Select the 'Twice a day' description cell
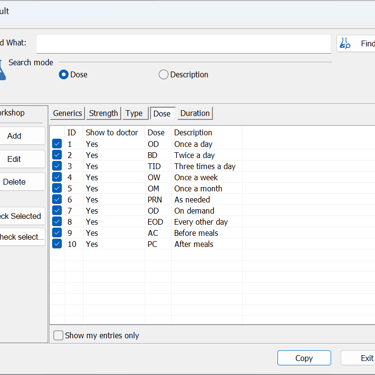375x375 pixels. click(x=194, y=155)
